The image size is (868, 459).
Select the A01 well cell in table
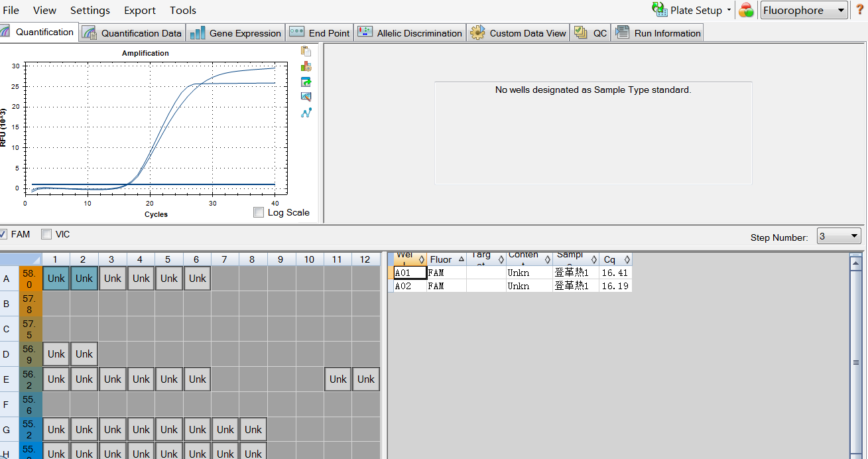tap(410, 273)
